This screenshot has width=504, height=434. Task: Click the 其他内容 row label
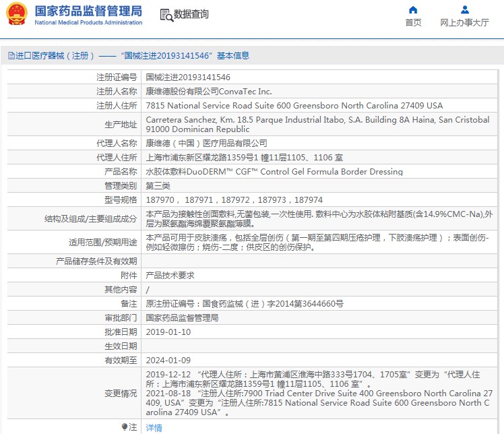click(x=121, y=290)
